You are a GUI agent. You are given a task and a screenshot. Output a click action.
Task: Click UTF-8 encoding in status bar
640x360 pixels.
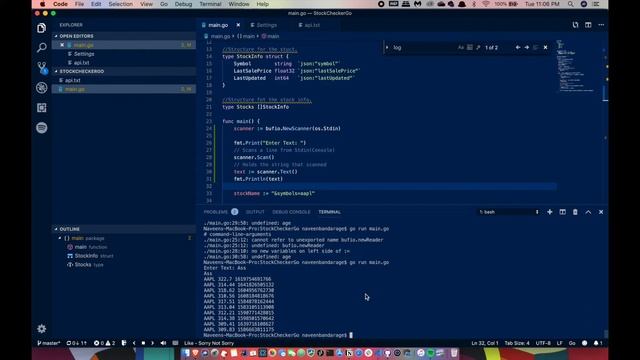(543, 343)
